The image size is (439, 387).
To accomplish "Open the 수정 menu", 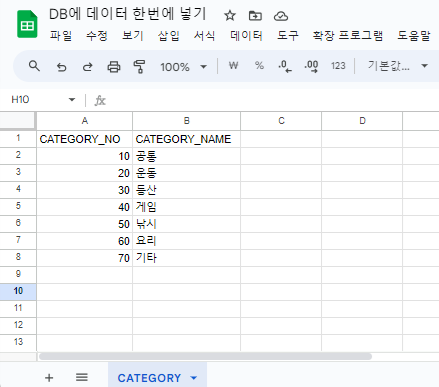I will 97,35.
